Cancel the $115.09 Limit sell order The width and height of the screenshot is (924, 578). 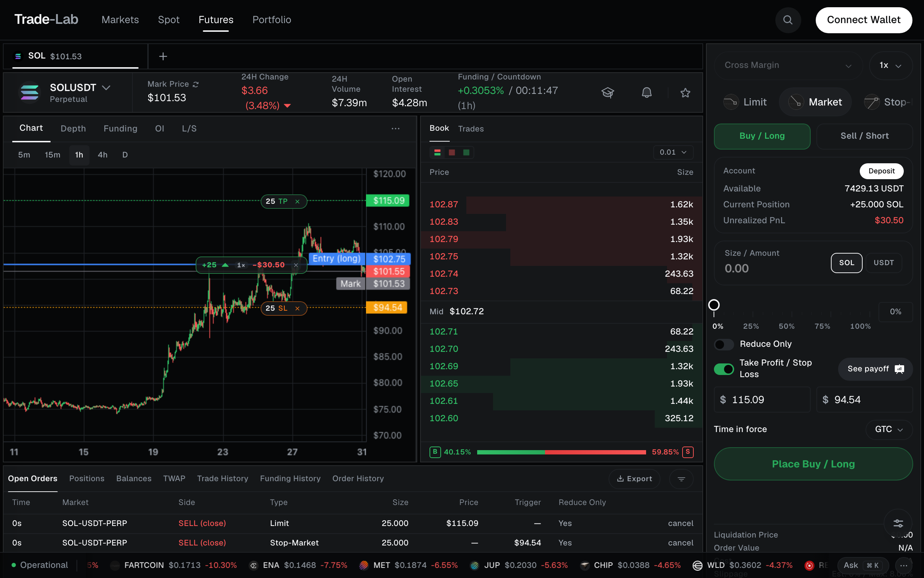click(x=680, y=523)
